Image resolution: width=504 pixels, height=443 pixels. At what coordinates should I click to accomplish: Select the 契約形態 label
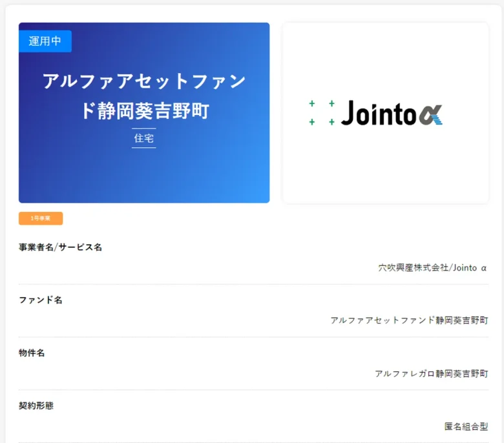click(36, 406)
